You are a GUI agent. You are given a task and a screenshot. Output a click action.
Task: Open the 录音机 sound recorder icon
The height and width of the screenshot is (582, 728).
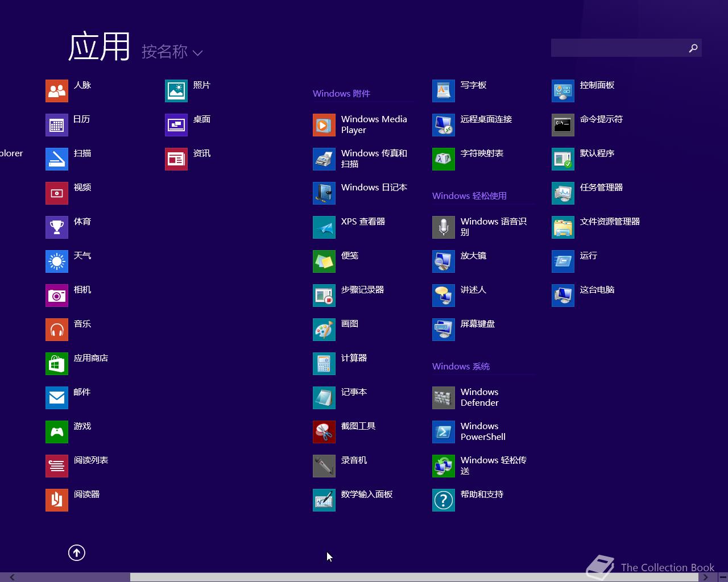point(324,466)
